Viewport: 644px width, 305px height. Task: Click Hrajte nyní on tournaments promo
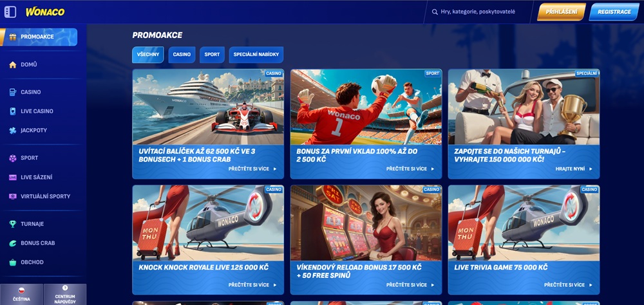pyautogui.click(x=574, y=169)
